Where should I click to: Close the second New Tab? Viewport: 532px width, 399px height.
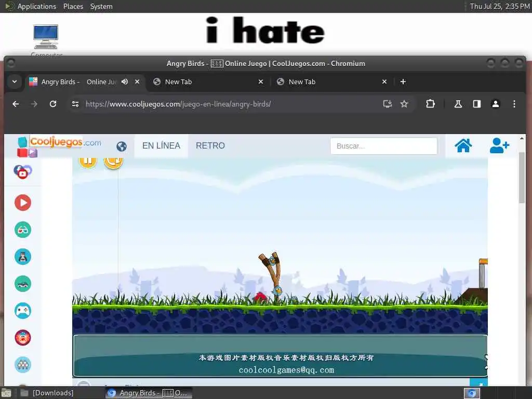[384, 82]
